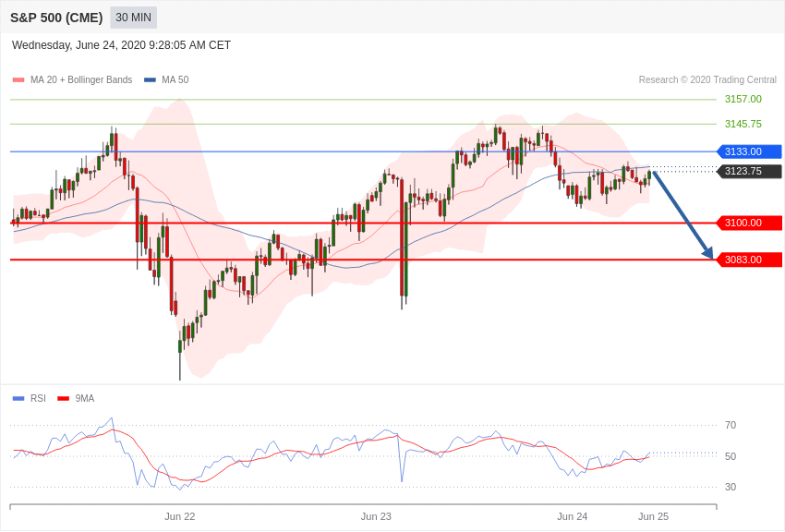Image resolution: width=785 pixels, height=532 pixels.
Task: Click the red 3083.00 target price tag
Action: pos(750,260)
